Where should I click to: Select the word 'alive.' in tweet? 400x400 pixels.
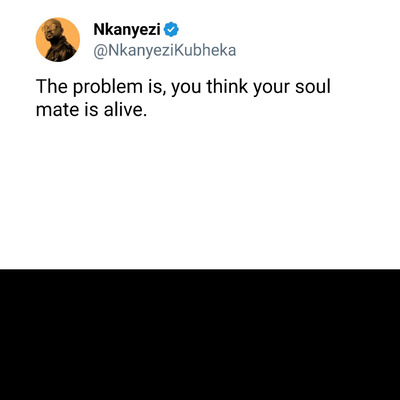coord(125,110)
